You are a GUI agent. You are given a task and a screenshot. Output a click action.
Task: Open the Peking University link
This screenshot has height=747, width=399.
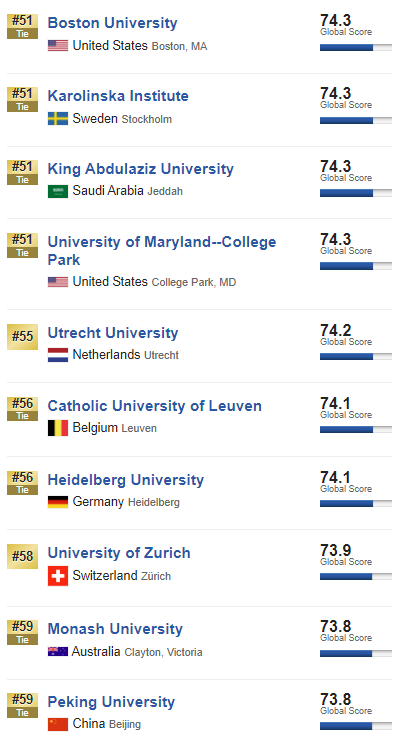[111, 702]
